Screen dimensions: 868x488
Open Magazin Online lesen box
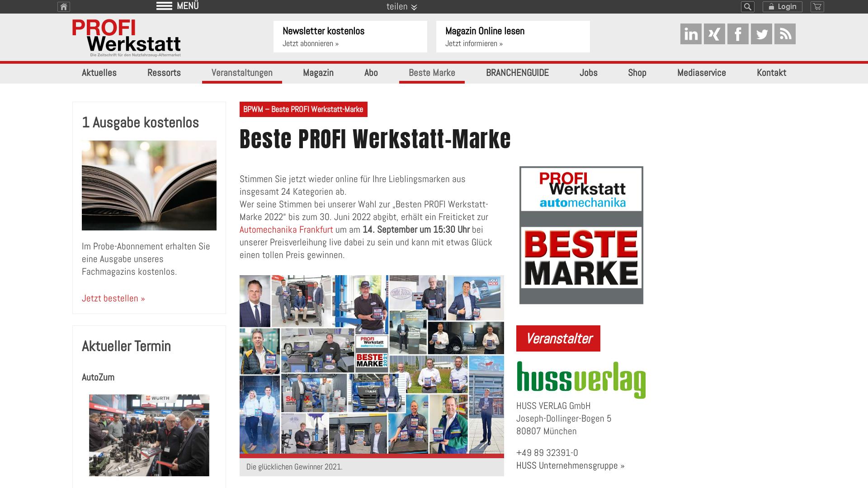tap(513, 37)
